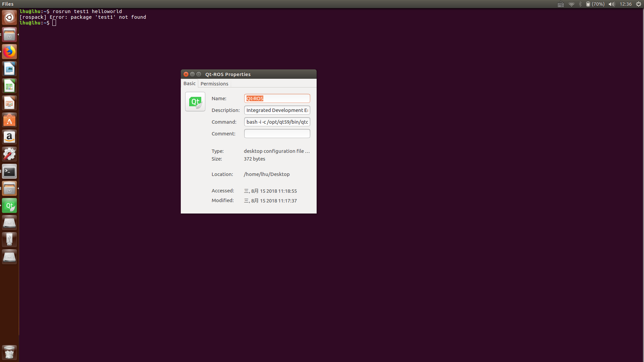Switch to the Permissions tab
Screen dimensions: 644x362
214,84
